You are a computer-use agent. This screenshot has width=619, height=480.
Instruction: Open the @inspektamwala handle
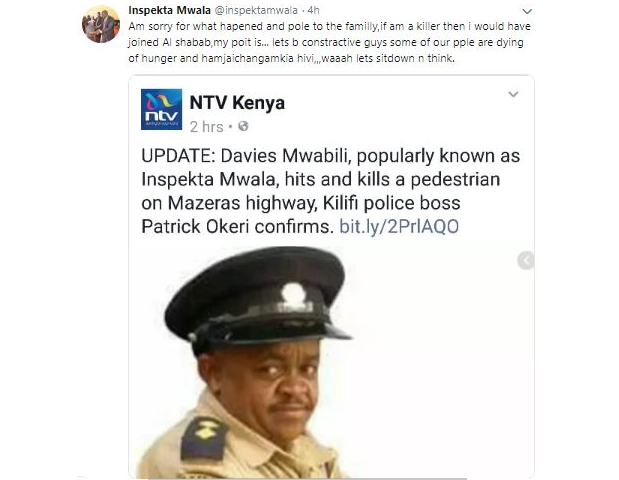click(256, 10)
